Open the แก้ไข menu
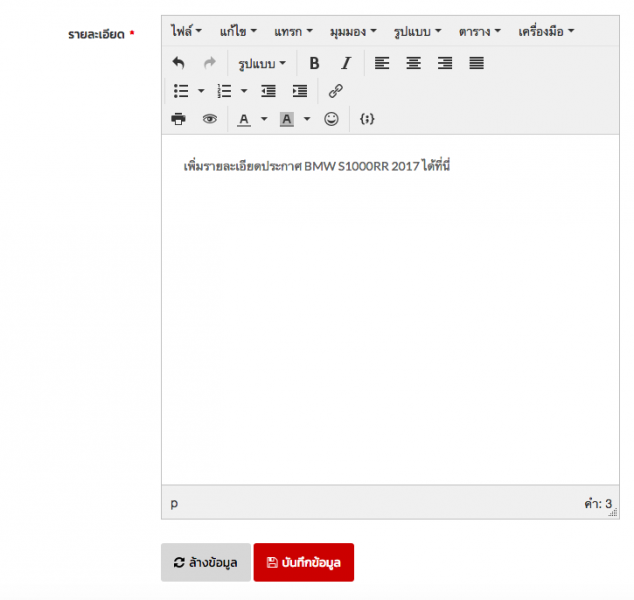Image resolution: width=634 pixels, height=600 pixels. (238, 31)
